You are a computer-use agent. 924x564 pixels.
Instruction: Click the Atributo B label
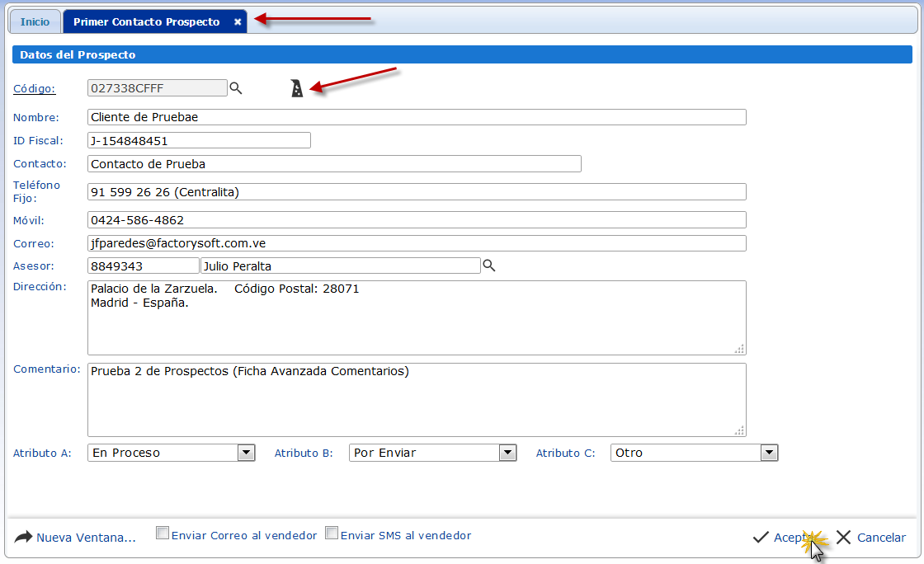pos(304,454)
